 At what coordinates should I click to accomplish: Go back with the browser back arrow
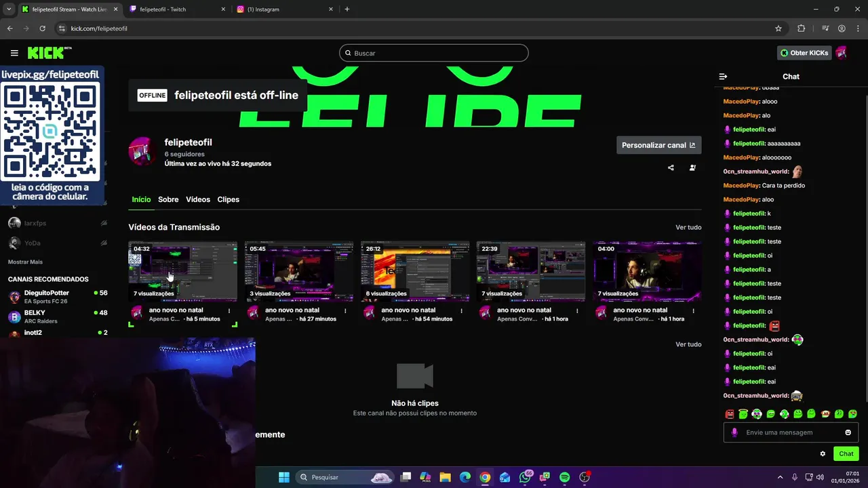coord(10,28)
